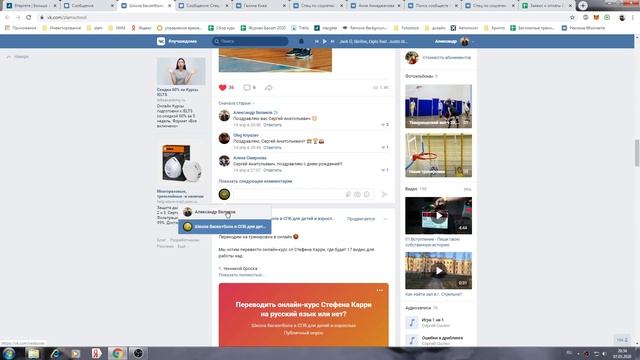Click the comment author avatar selector
This screenshot has width=640, height=360.
(224, 194)
